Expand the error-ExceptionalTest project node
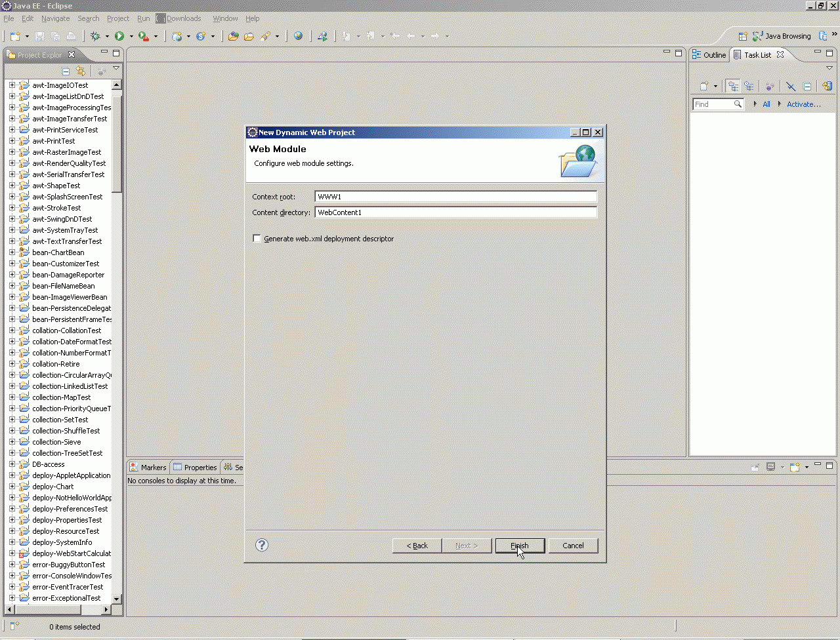This screenshot has height=640, width=840. (12, 598)
